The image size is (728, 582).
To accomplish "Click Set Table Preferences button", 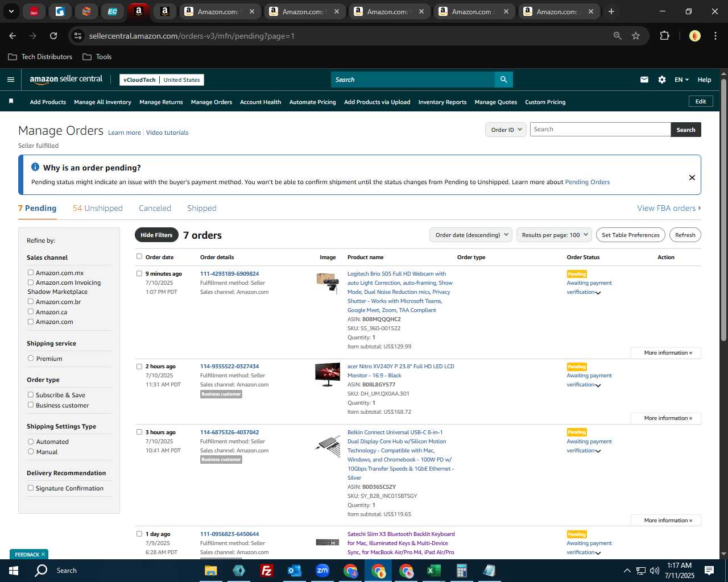I will click(x=631, y=235).
